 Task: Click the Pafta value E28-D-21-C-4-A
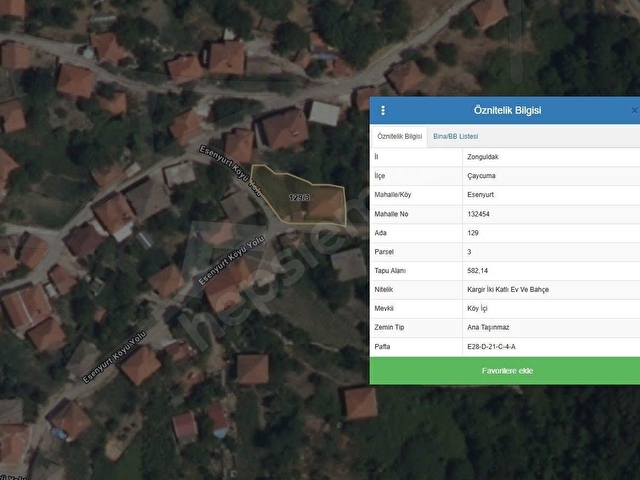click(491, 347)
